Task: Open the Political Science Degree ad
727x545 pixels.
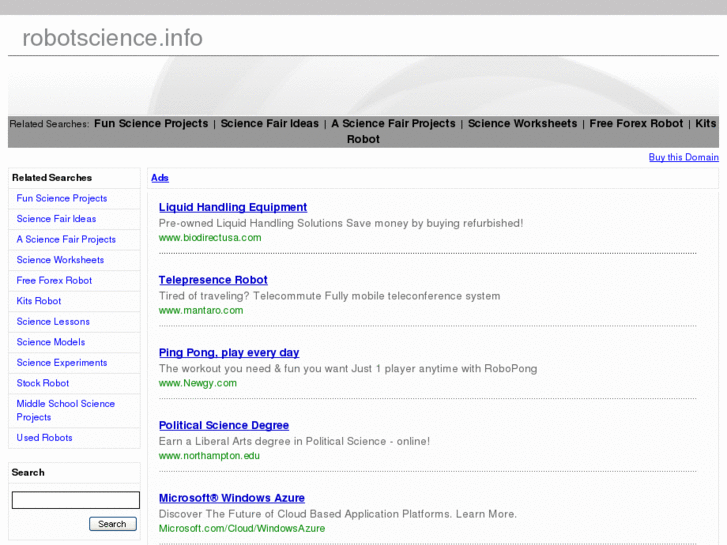Action: 224,426
